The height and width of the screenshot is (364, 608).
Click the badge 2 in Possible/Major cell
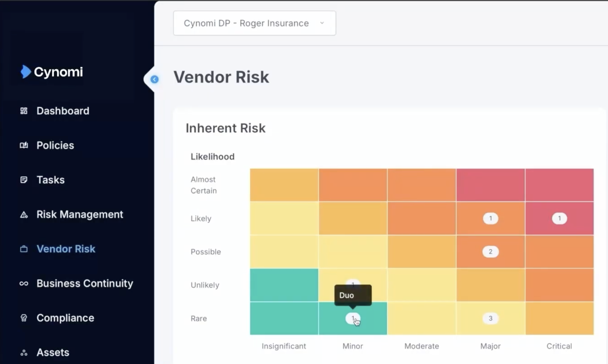click(491, 252)
